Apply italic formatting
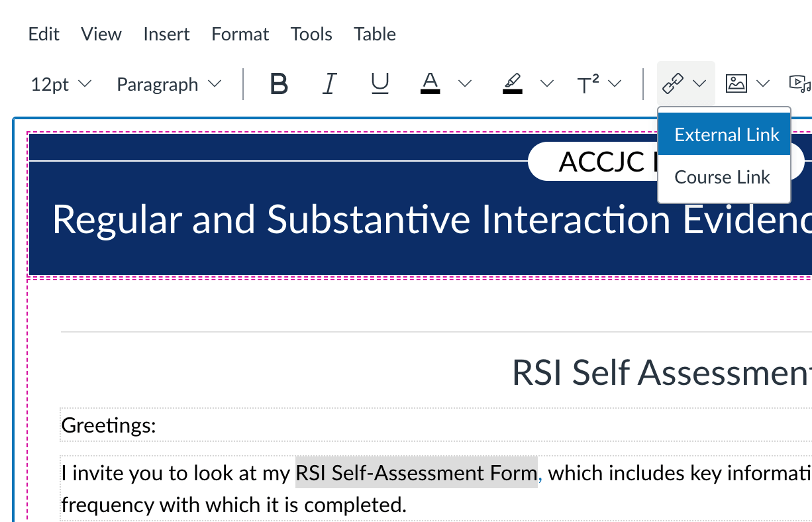This screenshot has width=812, height=522. point(329,84)
